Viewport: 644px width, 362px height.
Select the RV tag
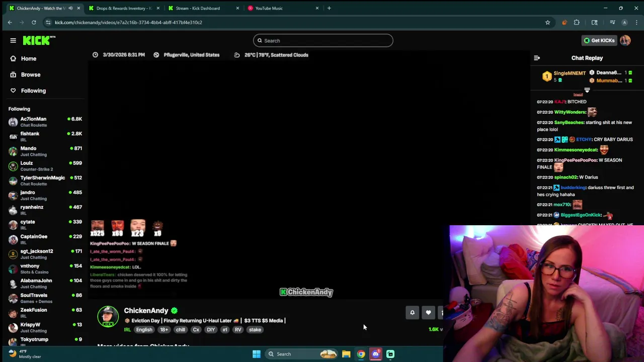[238, 330]
